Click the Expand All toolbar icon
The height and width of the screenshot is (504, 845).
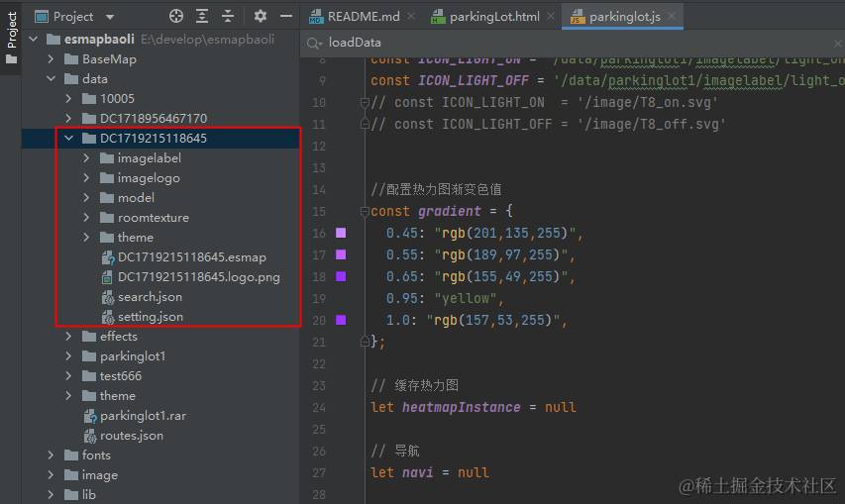pyautogui.click(x=202, y=16)
